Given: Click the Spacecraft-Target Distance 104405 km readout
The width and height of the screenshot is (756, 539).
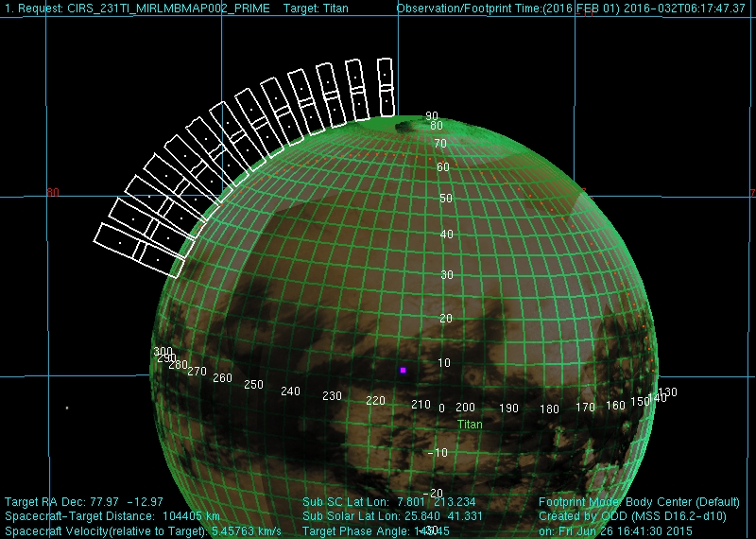Looking at the screenshot, I should pyautogui.click(x=112, y=516).
